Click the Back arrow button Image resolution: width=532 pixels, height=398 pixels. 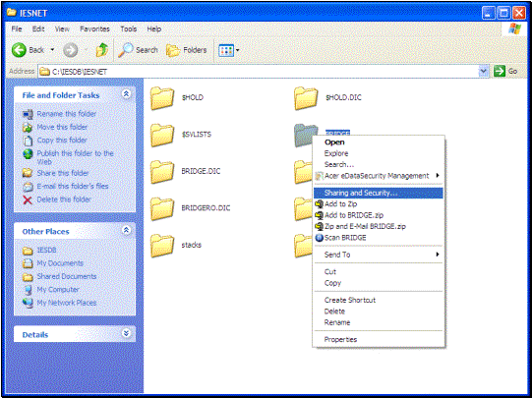click(19, 50)
